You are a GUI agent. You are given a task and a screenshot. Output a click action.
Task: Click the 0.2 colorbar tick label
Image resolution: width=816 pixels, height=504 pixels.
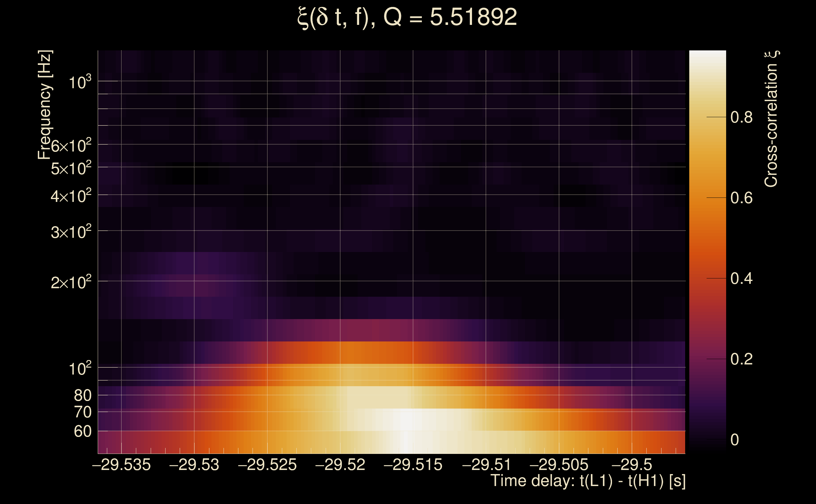741,359
